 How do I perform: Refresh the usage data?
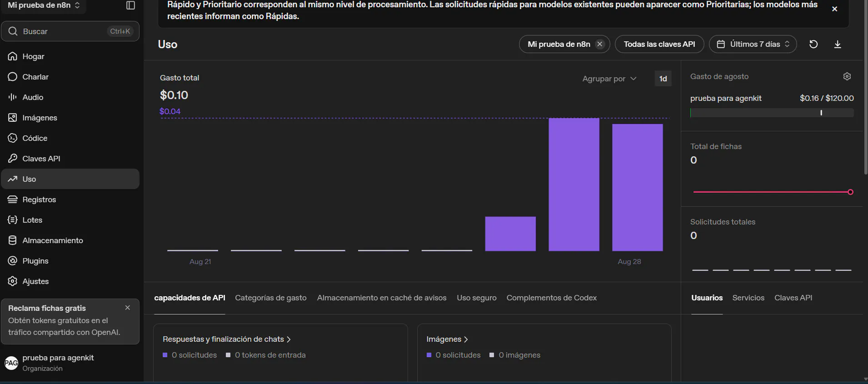click(813, 44)
